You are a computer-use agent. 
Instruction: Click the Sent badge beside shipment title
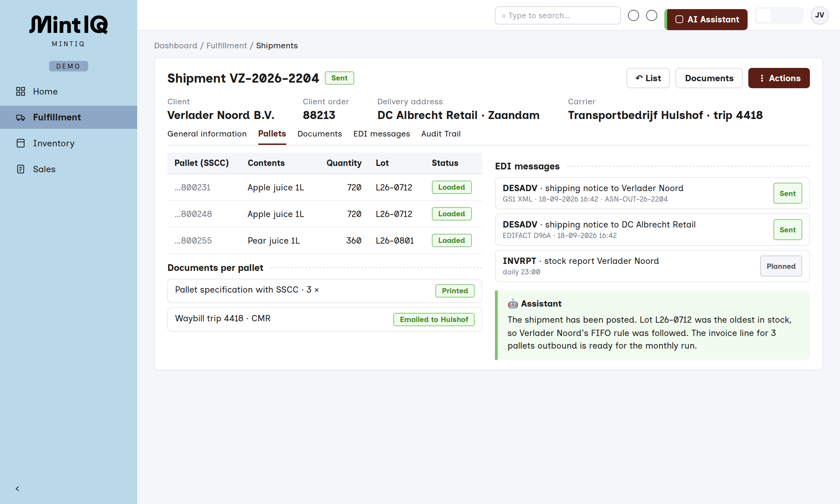click(339, 78)
